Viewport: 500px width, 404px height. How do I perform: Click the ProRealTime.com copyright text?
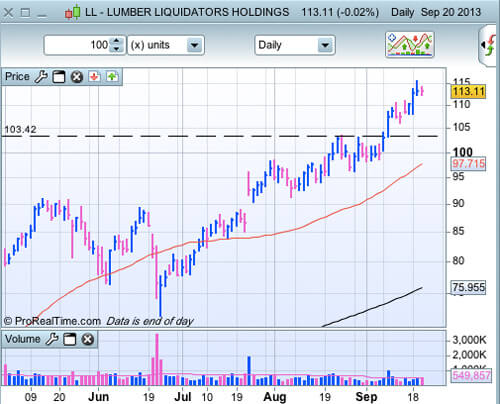pyautogui.click(x=52, y=321)
